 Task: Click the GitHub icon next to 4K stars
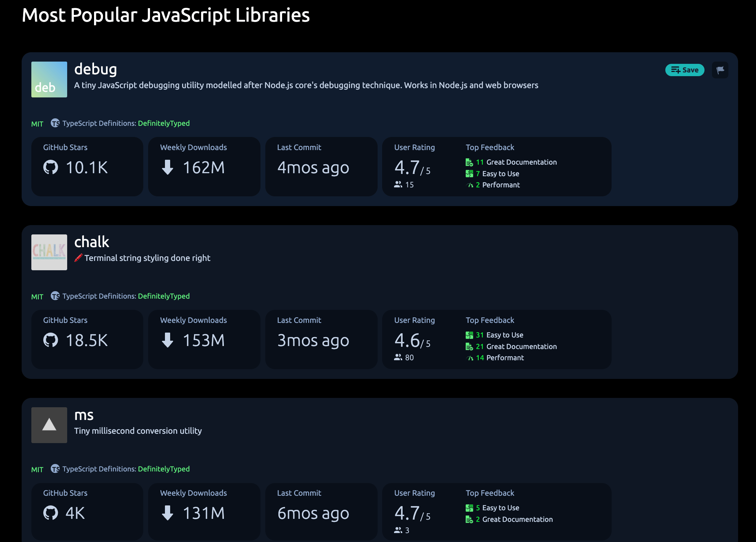point(51,513)
